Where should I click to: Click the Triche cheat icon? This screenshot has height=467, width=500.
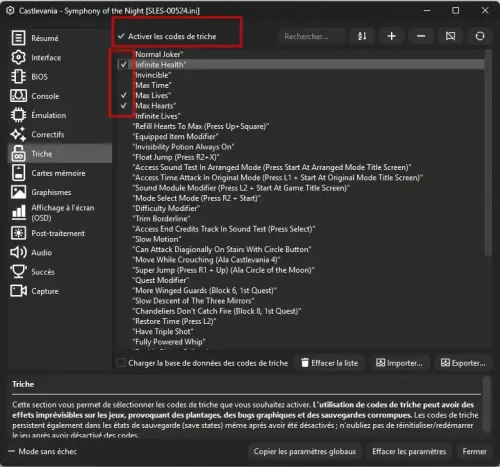click(18, 153)
